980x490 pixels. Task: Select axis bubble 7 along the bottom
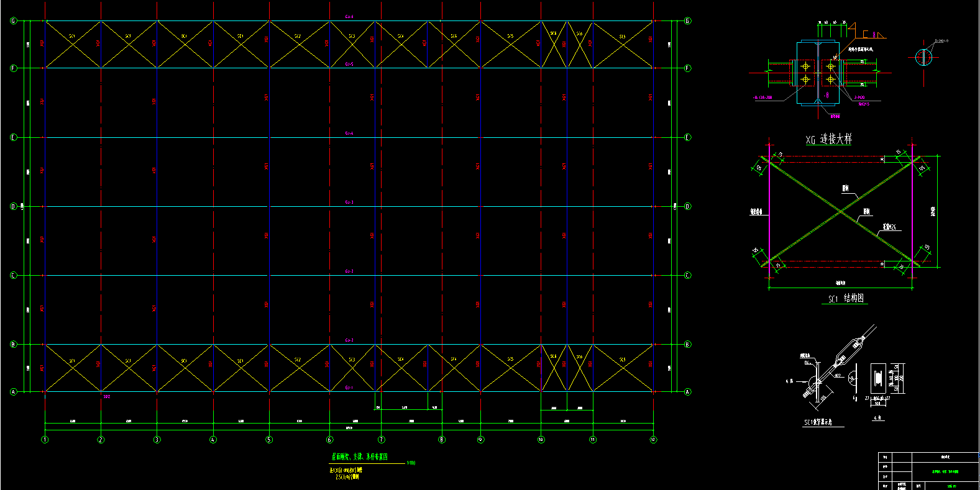point(382,440)
